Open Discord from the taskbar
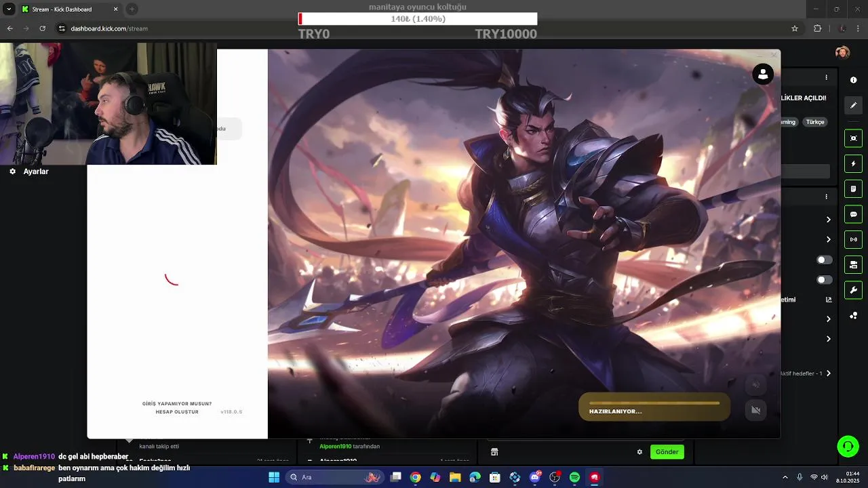868x488 pixels. (x=535, y=477)
